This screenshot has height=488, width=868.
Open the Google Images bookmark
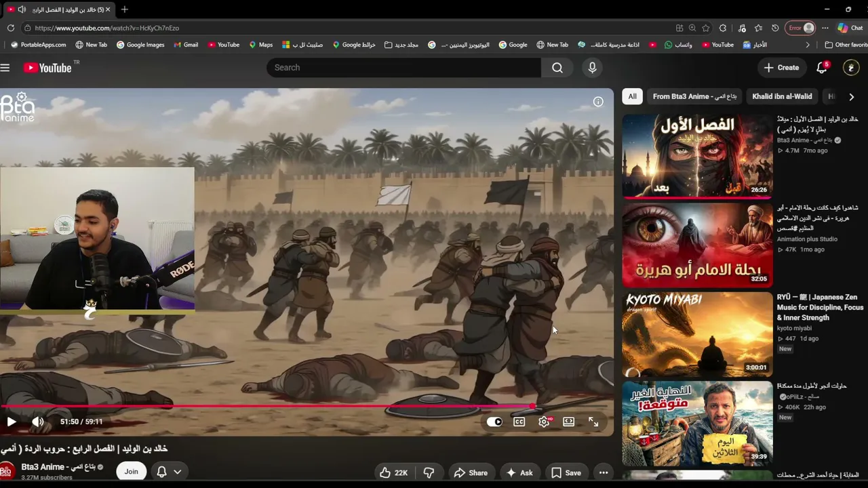140,45
